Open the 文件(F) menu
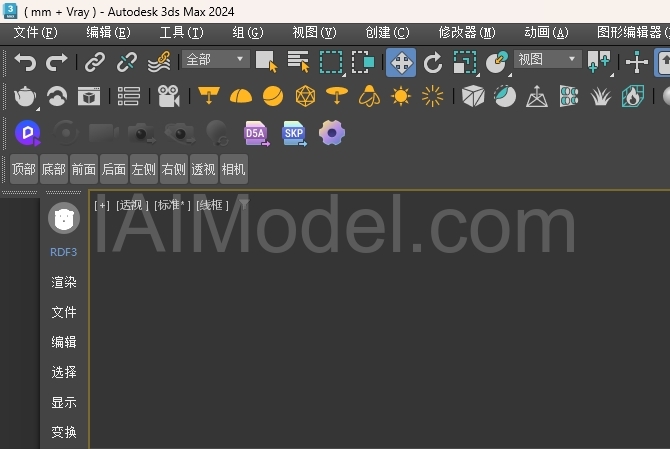 pos(35,32)
